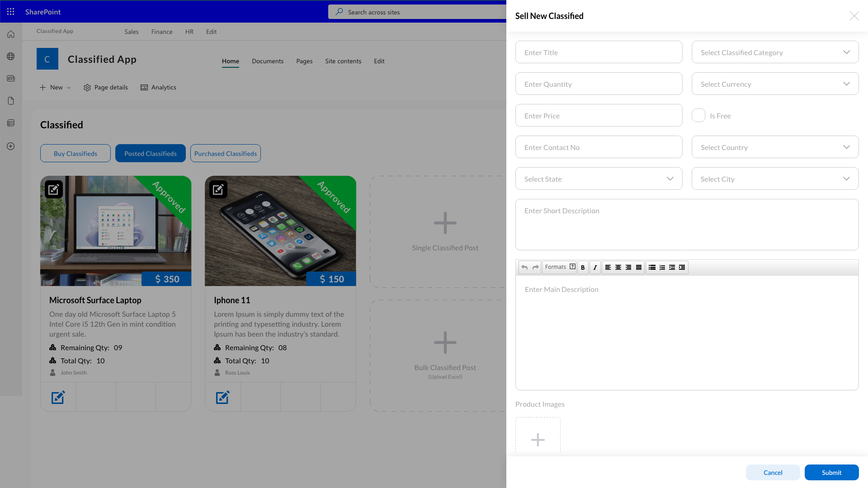This screenshot has width=868, height=488.
Task: Close the Sell New Classified panel
Action: [854, 16]
